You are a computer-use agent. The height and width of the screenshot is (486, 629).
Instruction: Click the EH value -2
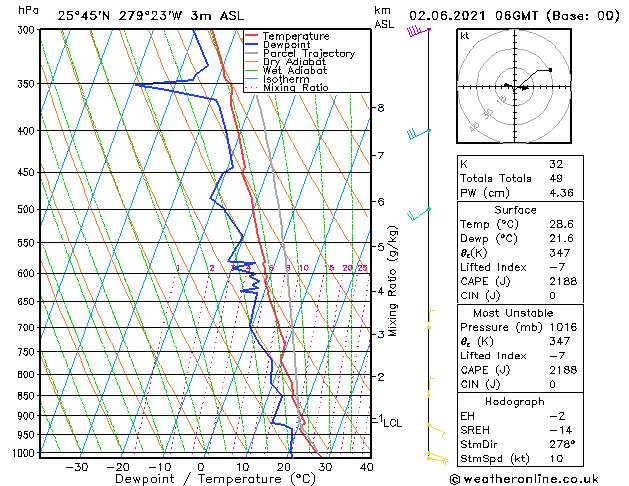(557, 416)
